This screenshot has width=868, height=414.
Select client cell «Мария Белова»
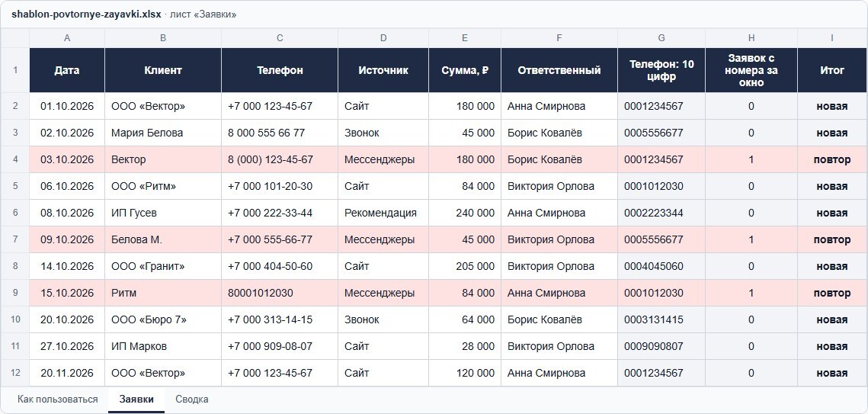point(163,133)
